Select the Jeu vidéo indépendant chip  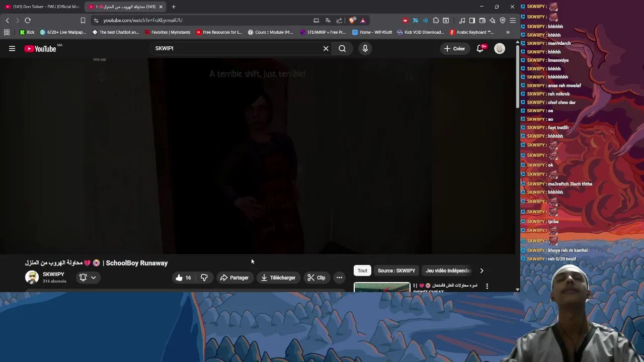pos(448,270)
